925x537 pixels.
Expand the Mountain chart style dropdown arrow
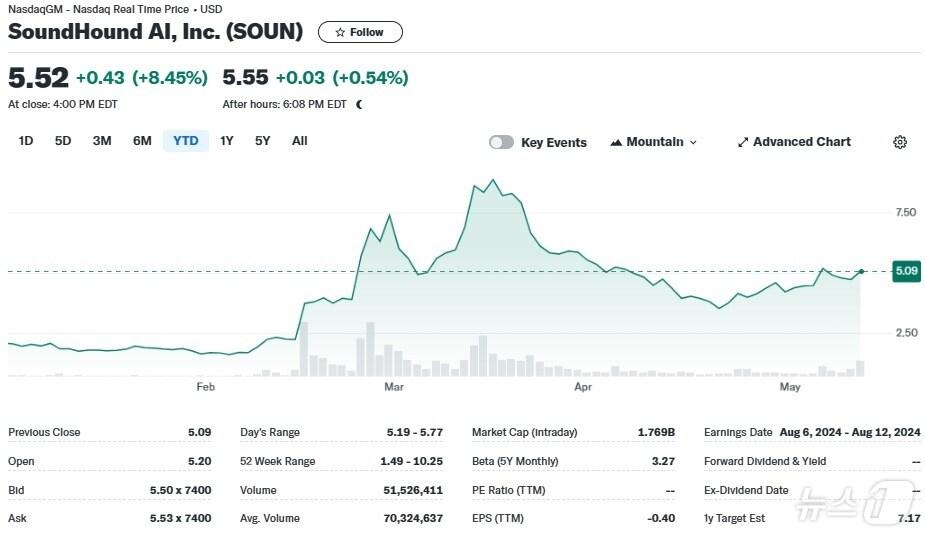(x=693, y=142)
